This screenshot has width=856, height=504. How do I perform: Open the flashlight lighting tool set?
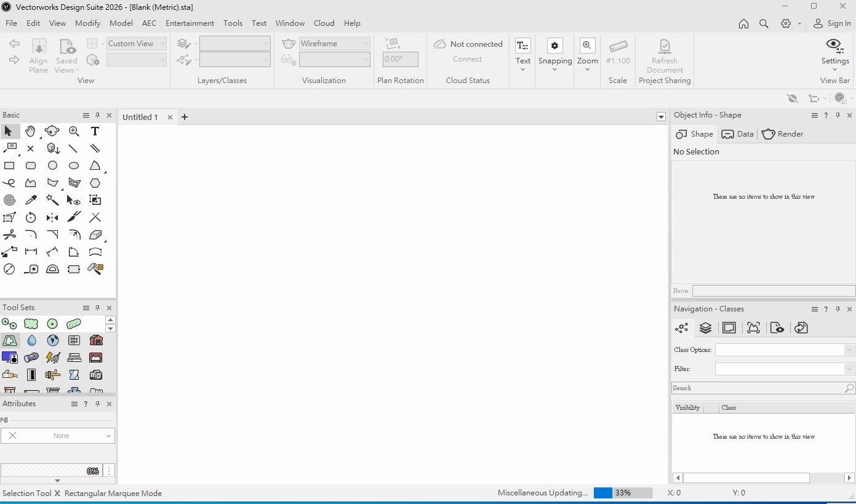(x=31, y=358)
